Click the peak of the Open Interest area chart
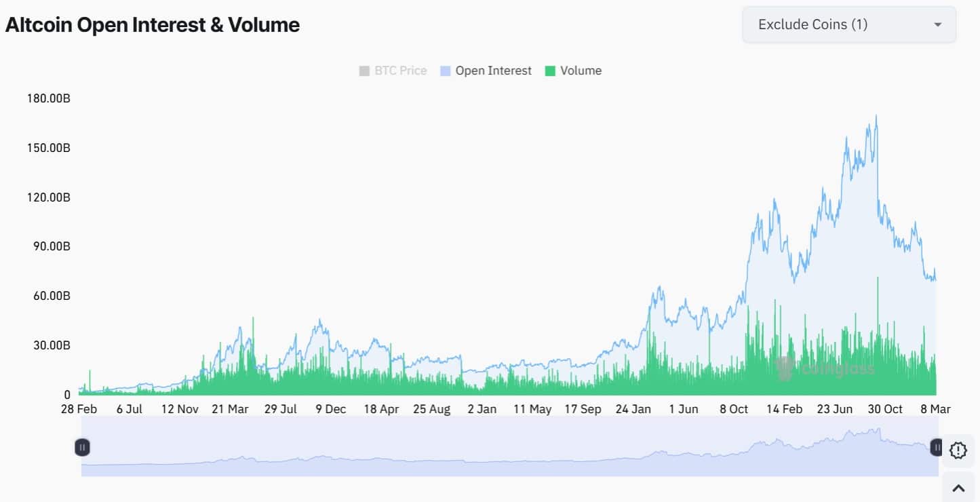Screen dimensions: 980x502 pos(876,117)
